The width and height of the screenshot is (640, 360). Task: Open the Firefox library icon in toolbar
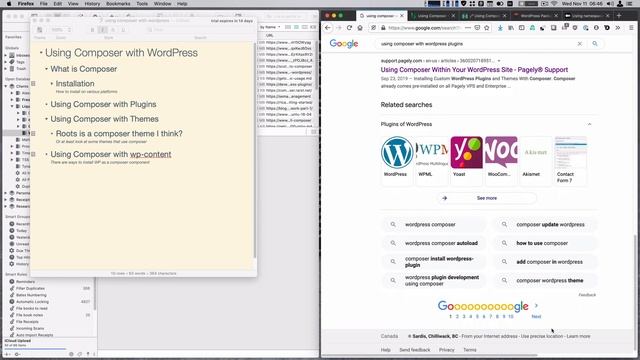point(511,28)
